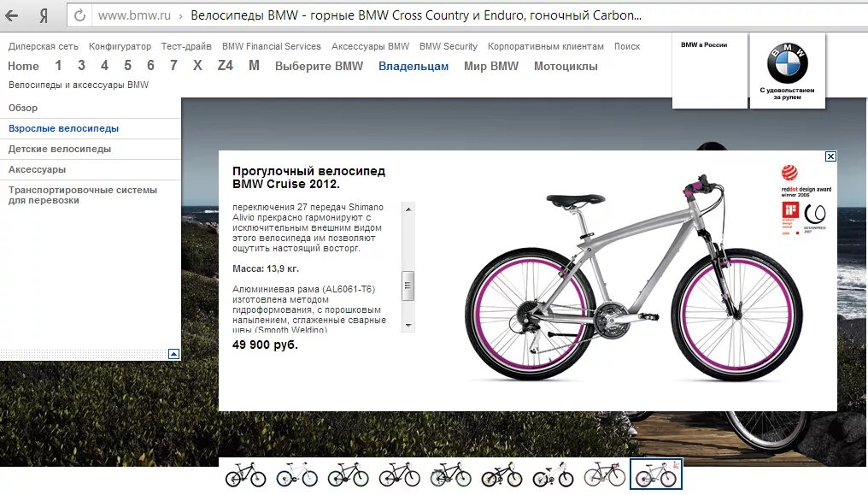
Task: Click the description scrollbar up arrow
Action: click(x=408, y=209)
